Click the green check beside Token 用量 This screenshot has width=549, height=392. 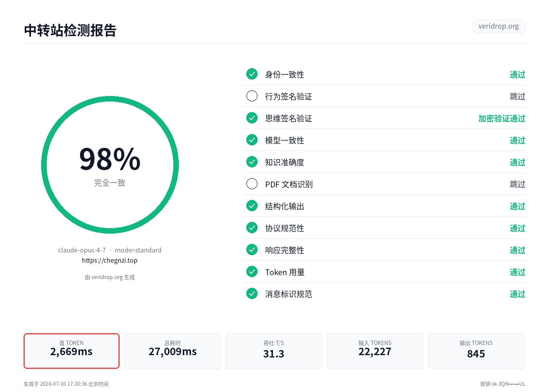(x=252, y=272)
